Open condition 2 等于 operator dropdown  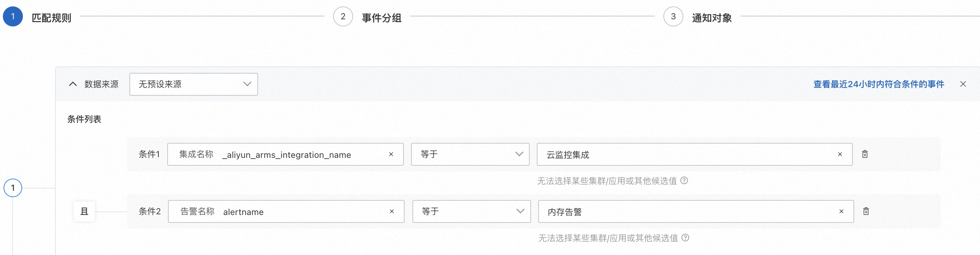tap(471, 211)
